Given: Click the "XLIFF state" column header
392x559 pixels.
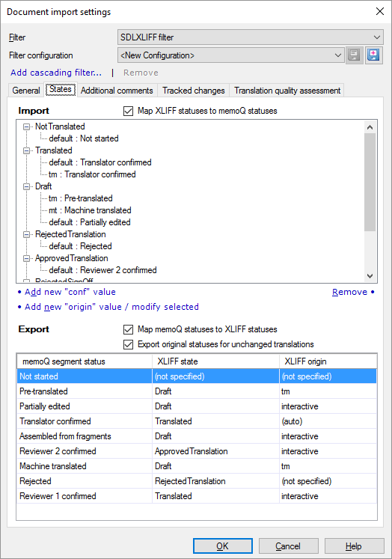Looking at the screenshot, I should 215,361.
